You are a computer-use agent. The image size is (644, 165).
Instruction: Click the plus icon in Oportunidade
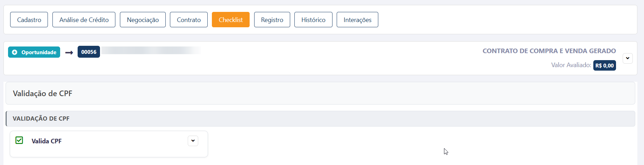point(15,52)
